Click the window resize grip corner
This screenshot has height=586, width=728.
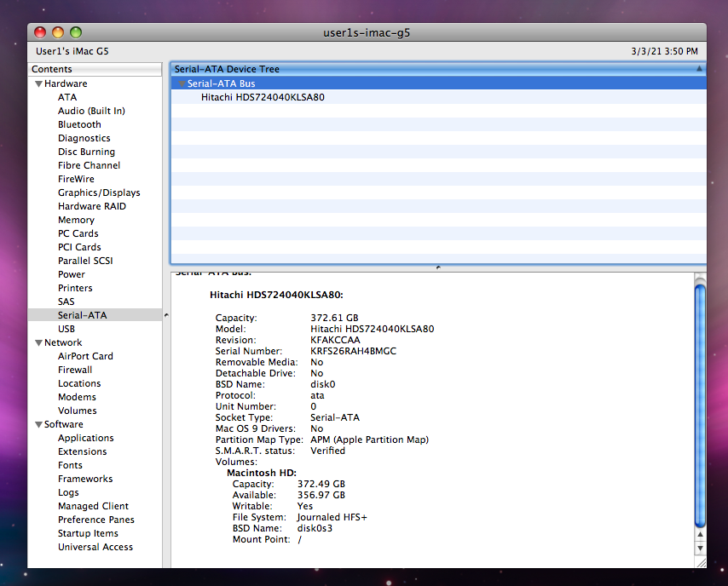click(701, 563)
